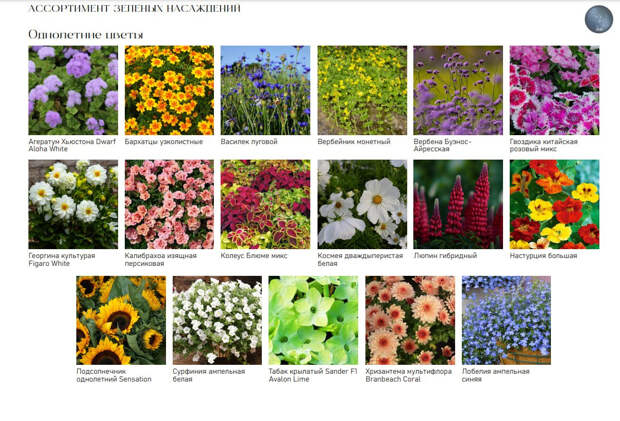Open the Подсолнечник однолетний Sensation photo
The width and height of the screenshot is (620, 421).
click(x=121, y=320)
